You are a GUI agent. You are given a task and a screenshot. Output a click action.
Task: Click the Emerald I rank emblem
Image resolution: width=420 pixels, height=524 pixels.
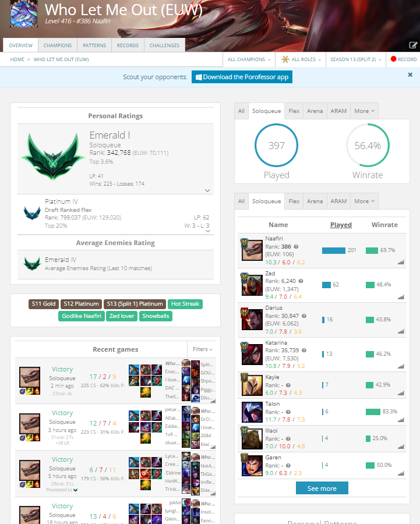(53, 157)
